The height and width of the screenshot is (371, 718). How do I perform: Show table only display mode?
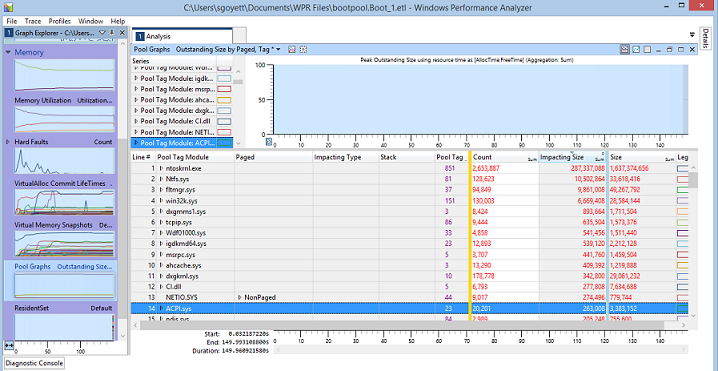click(647, 49)
